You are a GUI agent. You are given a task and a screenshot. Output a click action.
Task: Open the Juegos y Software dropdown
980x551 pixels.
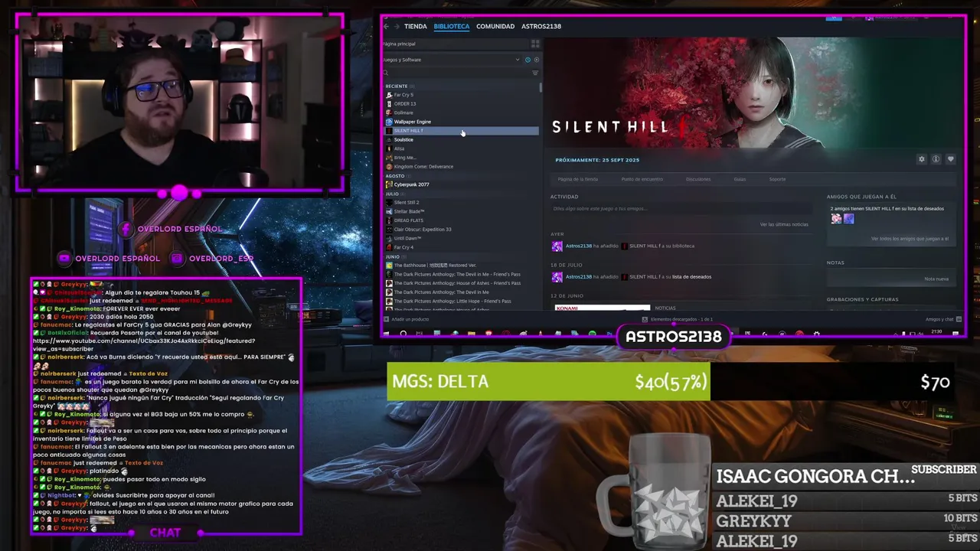[x=450, y=60]
